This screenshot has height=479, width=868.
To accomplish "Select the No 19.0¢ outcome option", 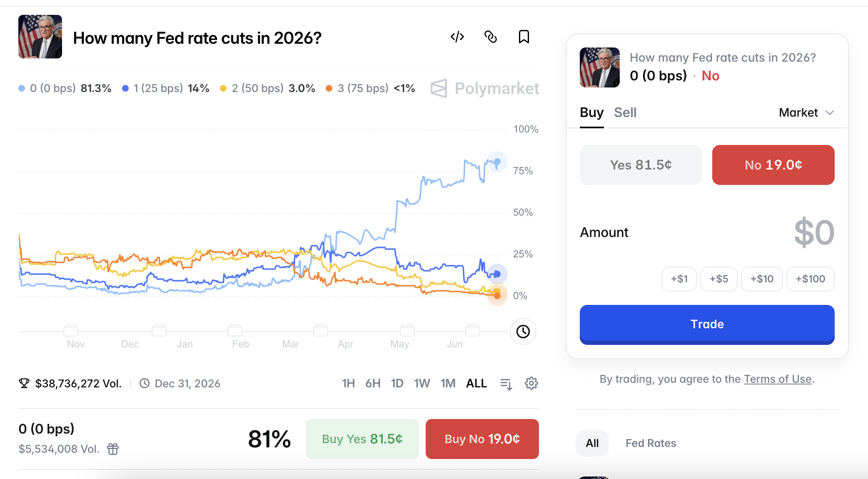I will [x=773, y=165].
